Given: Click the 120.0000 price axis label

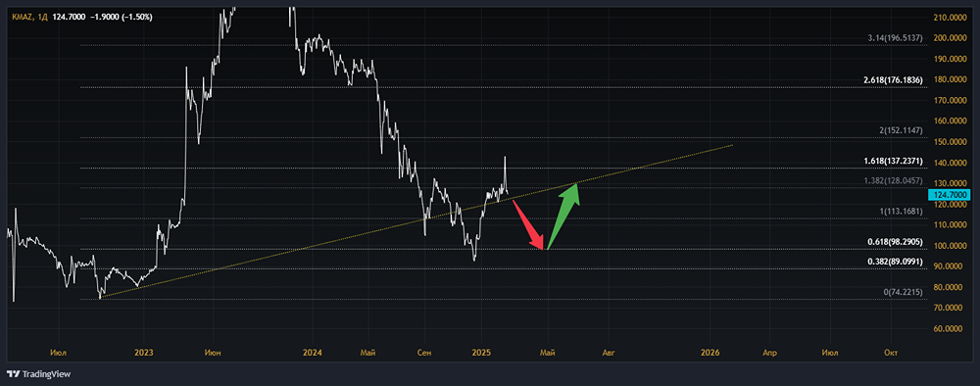Looking at the screenshot, I should 949,204.
